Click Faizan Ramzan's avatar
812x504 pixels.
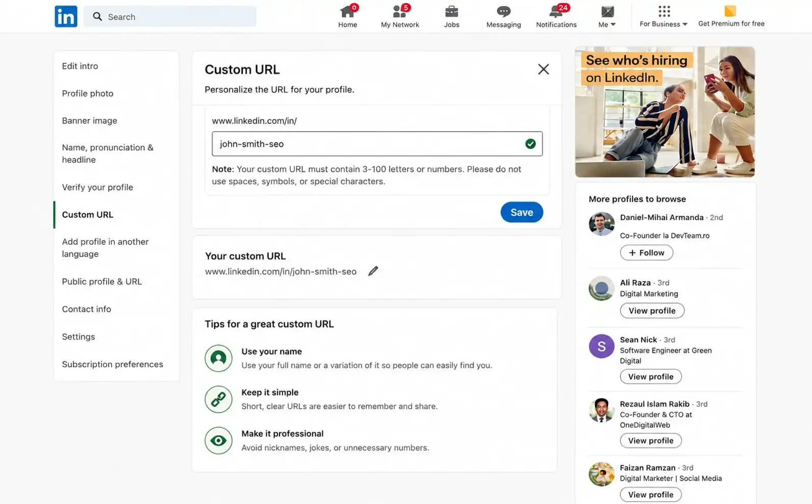coord(601,474)
